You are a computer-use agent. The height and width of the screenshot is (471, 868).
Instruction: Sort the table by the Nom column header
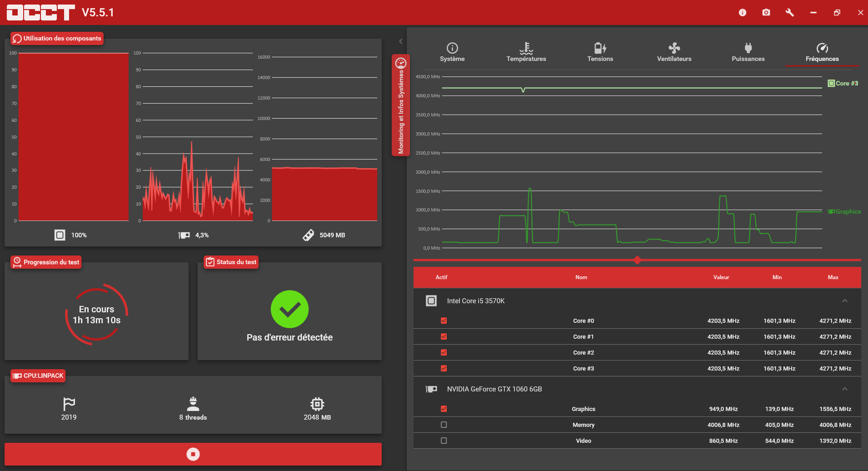tap(581, 277)
